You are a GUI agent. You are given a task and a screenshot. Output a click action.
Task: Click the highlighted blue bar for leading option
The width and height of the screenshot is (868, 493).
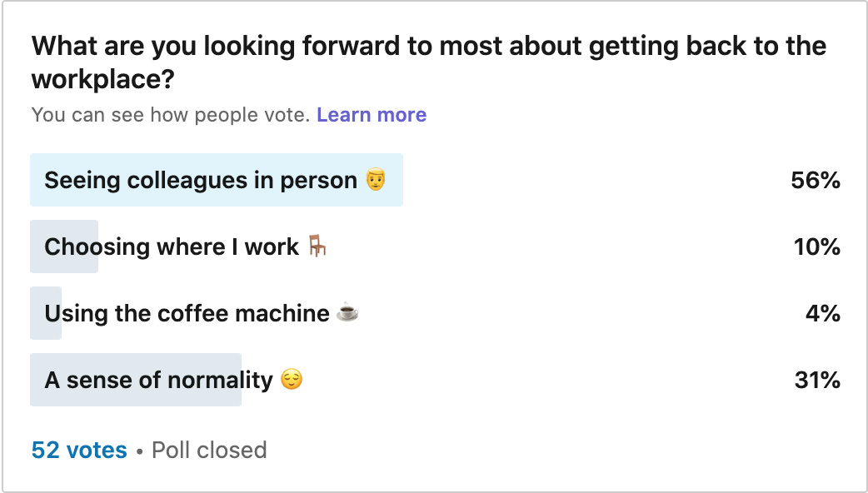point(217,180)
